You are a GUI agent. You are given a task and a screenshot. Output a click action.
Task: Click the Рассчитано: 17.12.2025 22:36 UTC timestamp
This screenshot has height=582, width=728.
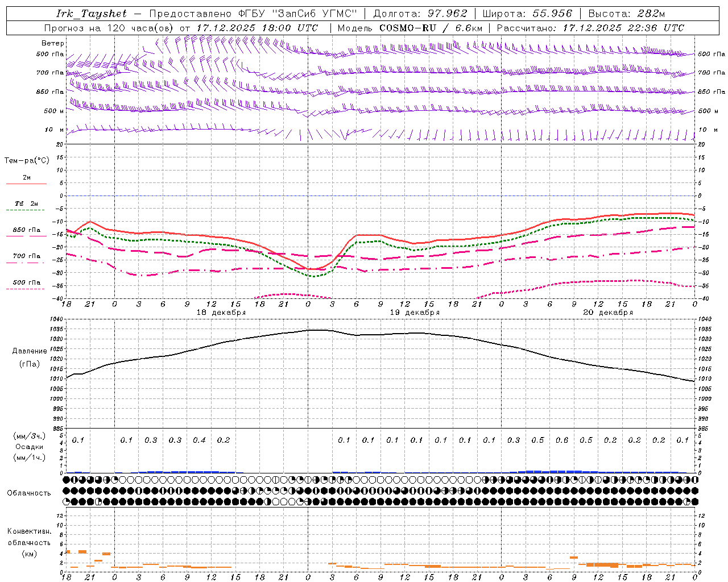[x=590, y=28]
